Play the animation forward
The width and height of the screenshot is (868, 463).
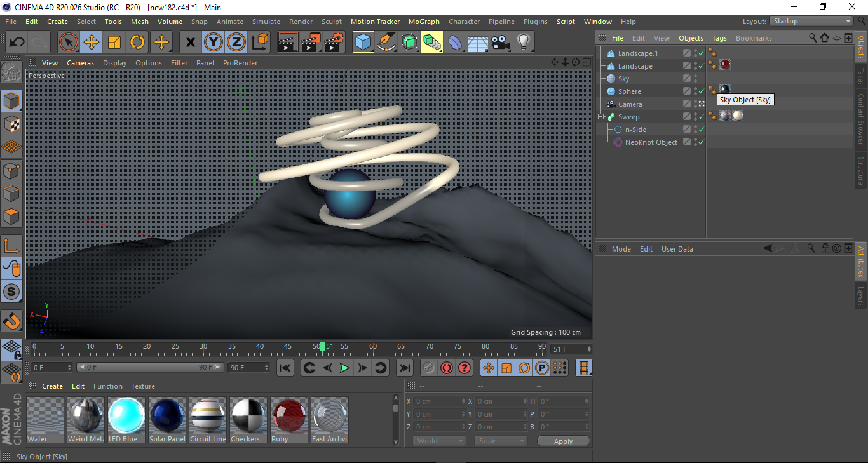pyautogui.click(x=344, y=368)
